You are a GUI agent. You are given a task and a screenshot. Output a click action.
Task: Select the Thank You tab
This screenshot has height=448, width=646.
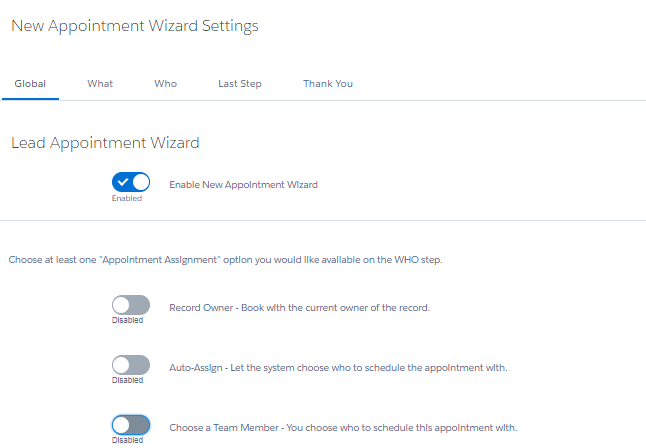328,84
